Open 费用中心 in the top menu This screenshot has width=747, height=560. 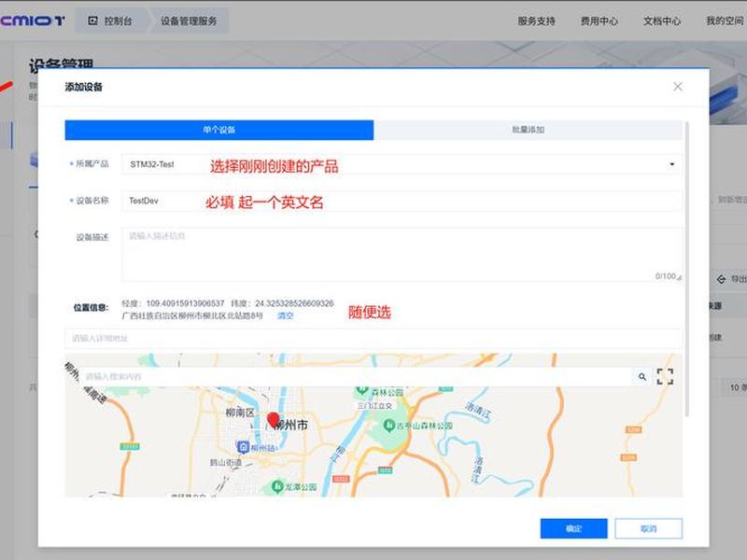599,21
